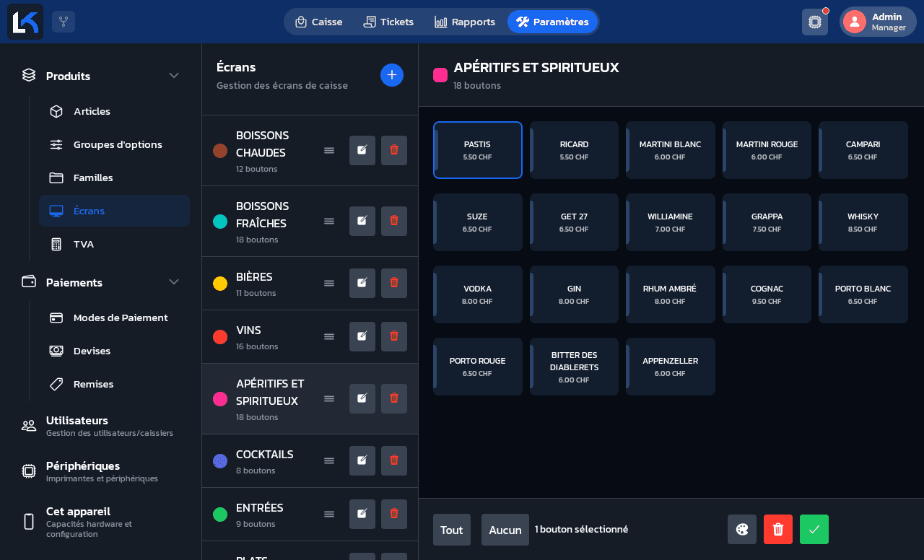This screenshot has height=560, width=924.
Task: Open color palette for selected button
Action: pos(742,529)
